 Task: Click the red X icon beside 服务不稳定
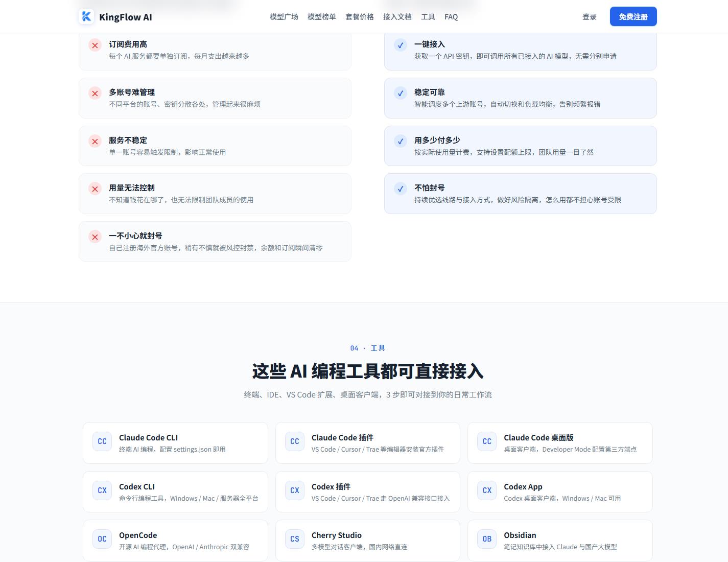pos(95,141)
